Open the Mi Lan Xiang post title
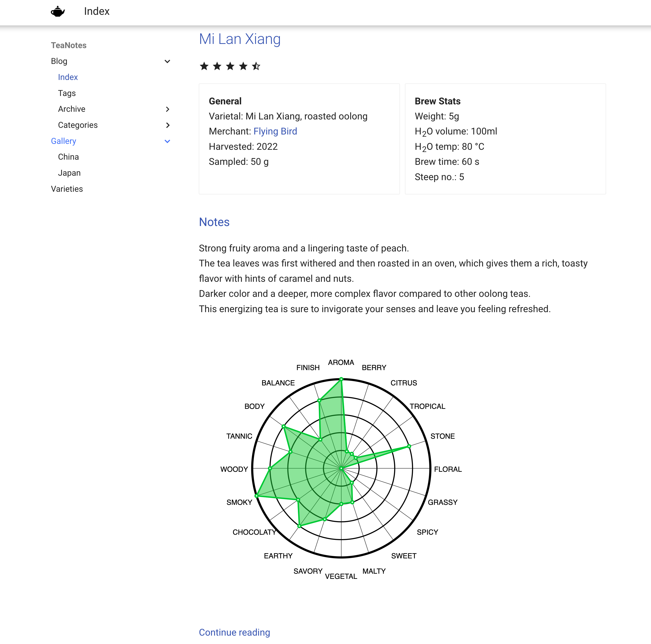This screenshot has width=651, height=644. tap(240, 39)
